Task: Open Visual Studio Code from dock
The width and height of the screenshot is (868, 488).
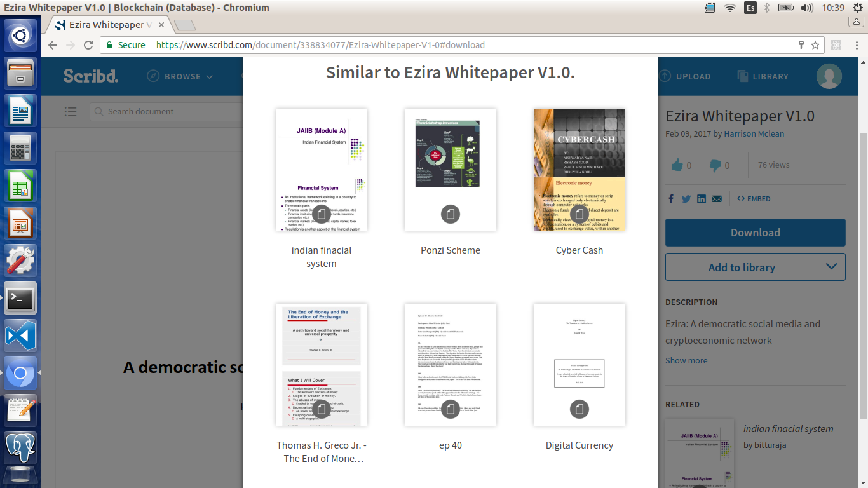Action: coord(20,335)
